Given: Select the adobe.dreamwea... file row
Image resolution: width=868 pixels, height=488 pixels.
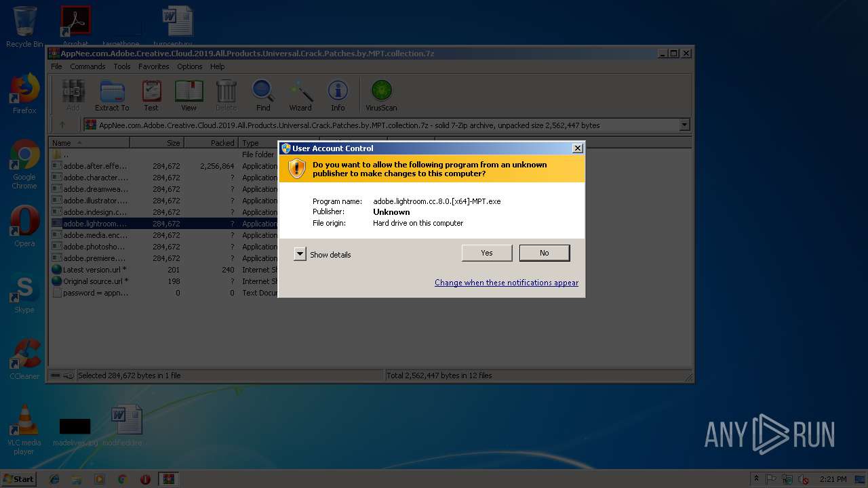Looking at the screenshot, I should (163, 189).
